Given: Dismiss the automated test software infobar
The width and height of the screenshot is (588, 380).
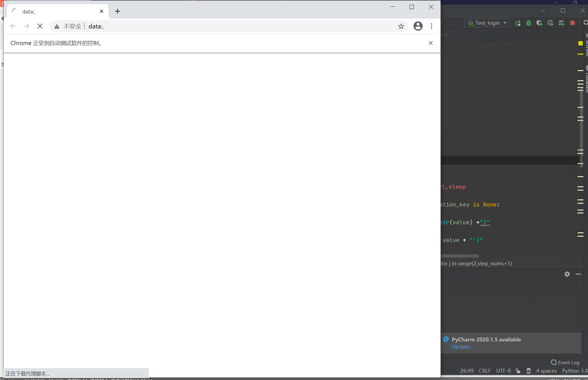Looking at the screenshot, I should pyautogui.click(x=431, y=43).
